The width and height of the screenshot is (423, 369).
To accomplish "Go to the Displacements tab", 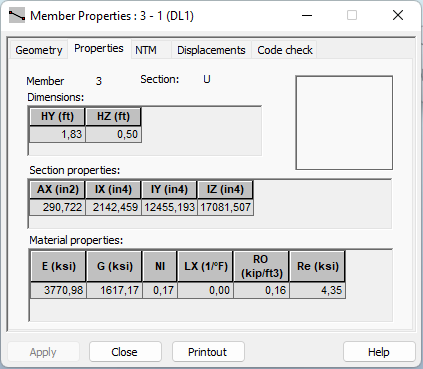I will pos(211,50).
